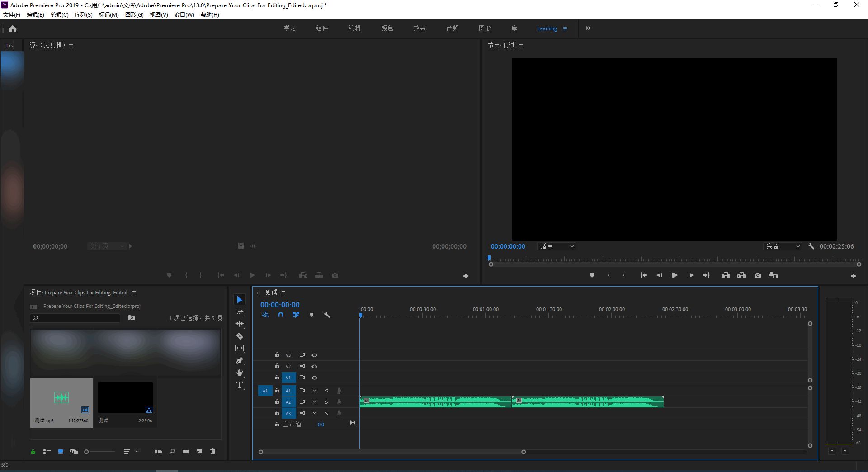This screenshot has height=472, width=868.
Task: Toggle lock on track A3
Action: point(277,413)
